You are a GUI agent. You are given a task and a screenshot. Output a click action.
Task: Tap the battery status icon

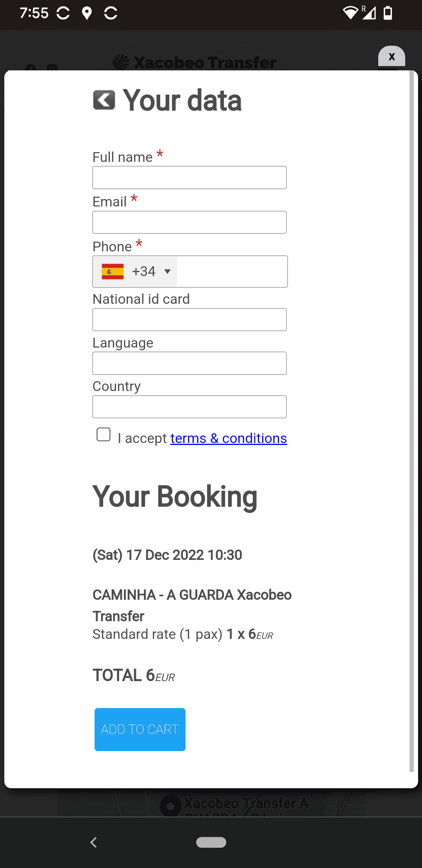point(388,13)
